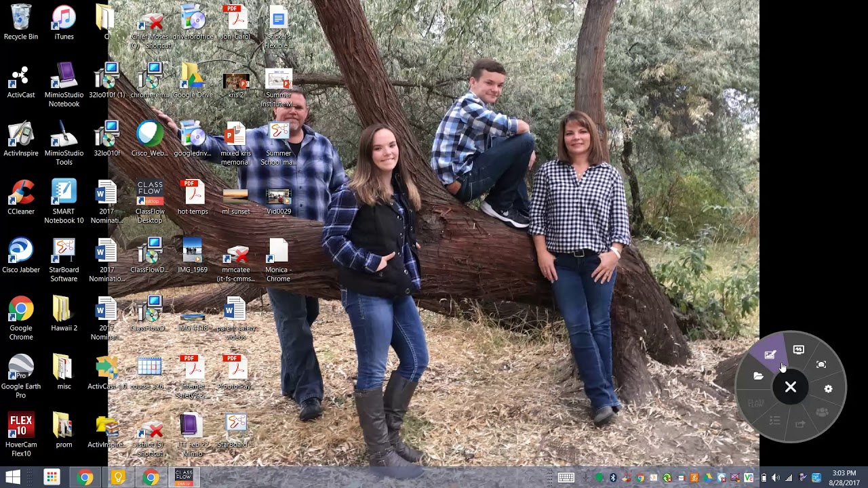Screen dimensions: 868x488
Task: Open the Recycle Bin desktop icon
Action: [21, 22]
